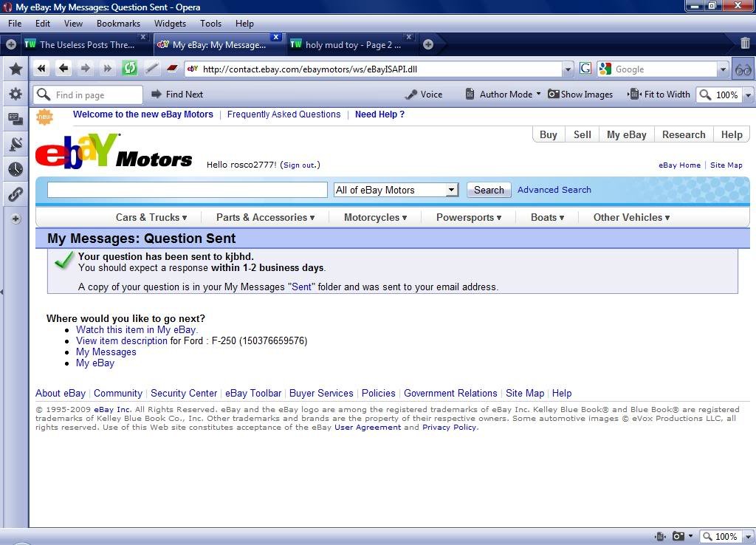Viewport: 756px width, 545px height.
Task: Click the Security Center footer link
Action: tap(184, 393)
